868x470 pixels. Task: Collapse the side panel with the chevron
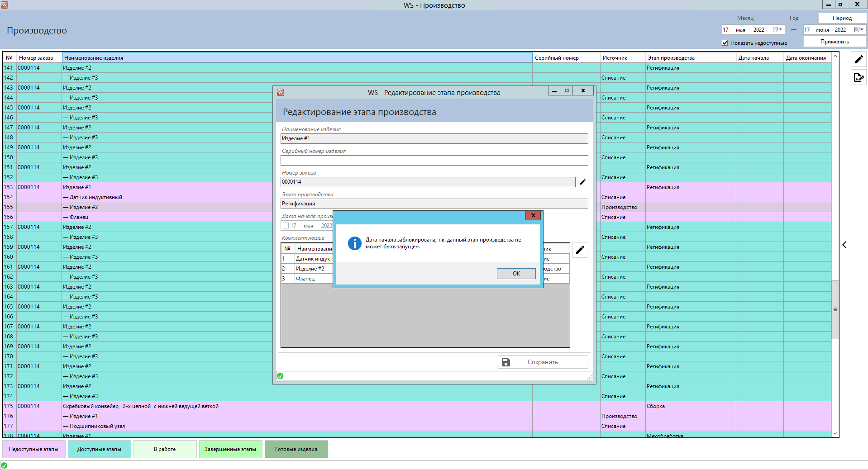tap(844, 245)
